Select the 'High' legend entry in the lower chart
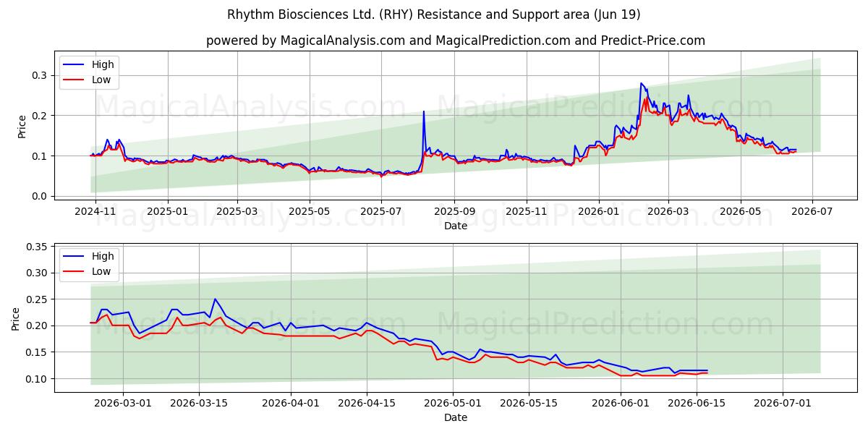868x434 pixels. (x=103, y=256)
